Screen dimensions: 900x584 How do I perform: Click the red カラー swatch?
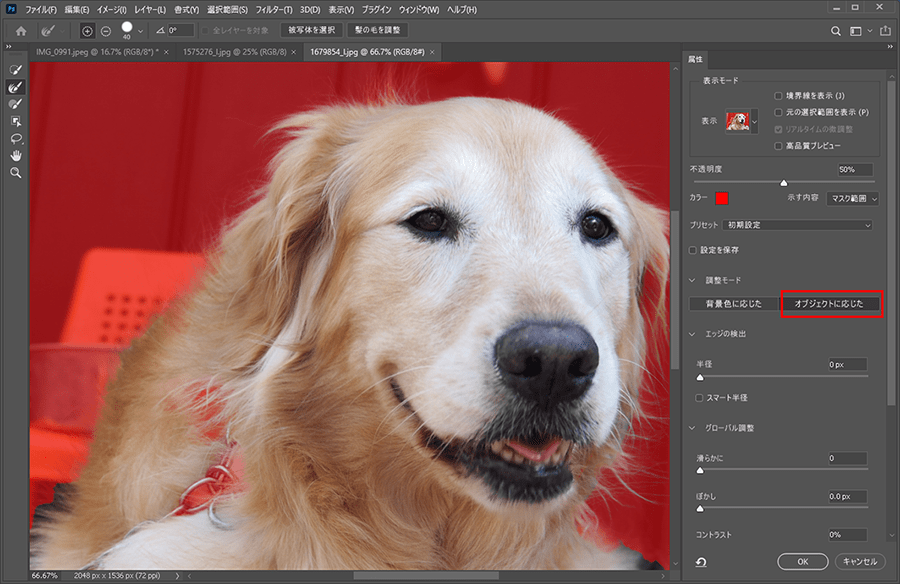pos(721,198)
